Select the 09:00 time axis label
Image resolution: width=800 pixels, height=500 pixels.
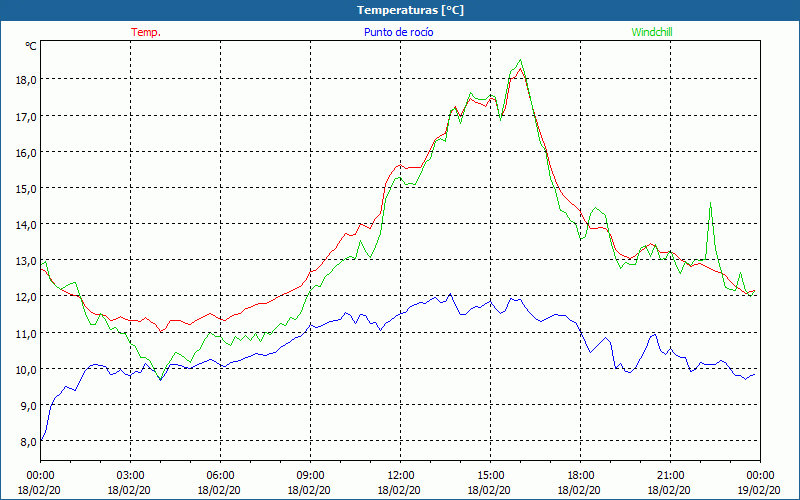click(310, 475)
